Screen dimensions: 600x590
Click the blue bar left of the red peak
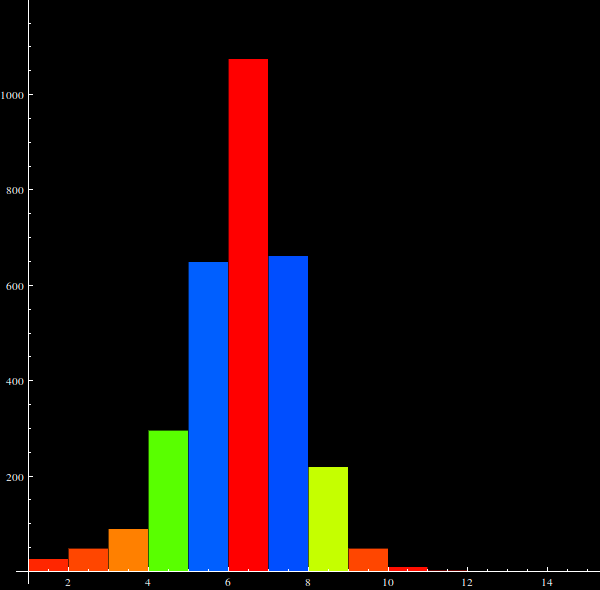208,416
